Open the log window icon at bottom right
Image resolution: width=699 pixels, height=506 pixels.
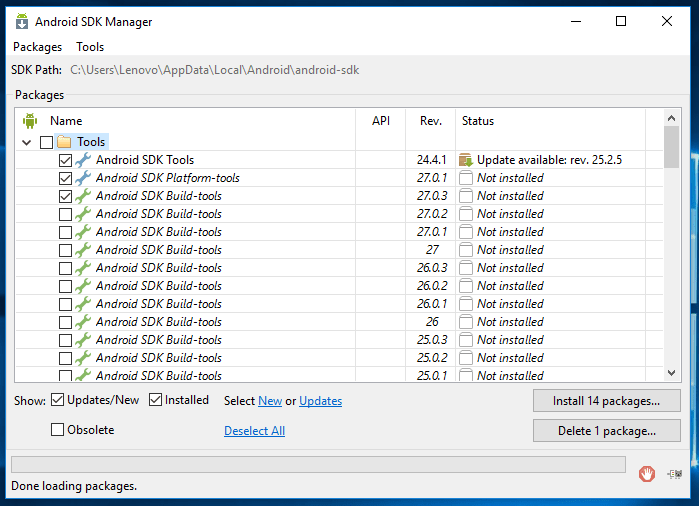tap(674, 474)
